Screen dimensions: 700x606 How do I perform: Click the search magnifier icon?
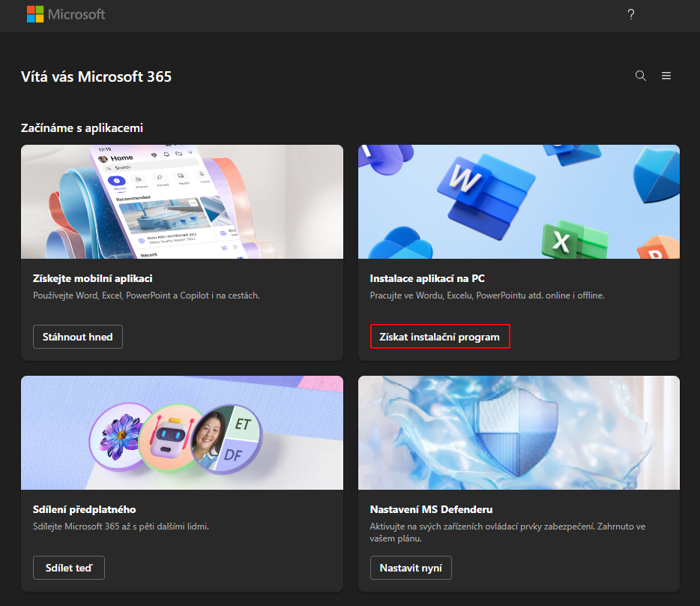641,76
